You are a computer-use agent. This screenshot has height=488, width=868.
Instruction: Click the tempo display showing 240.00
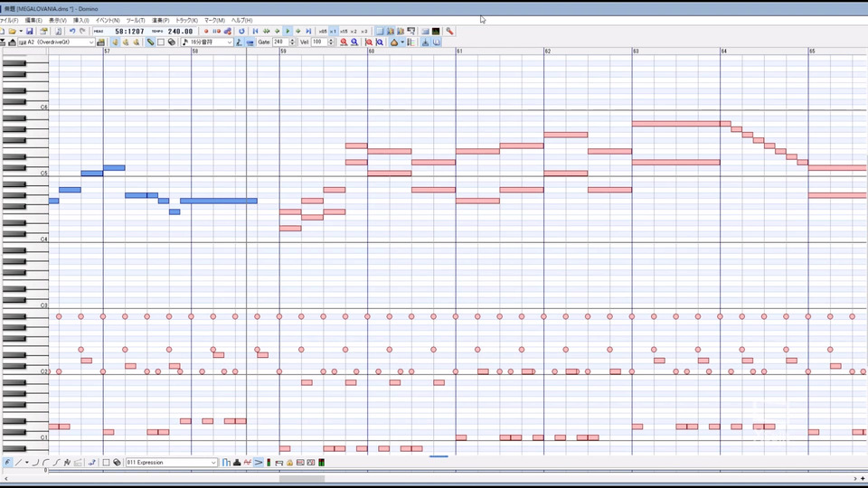181,32
